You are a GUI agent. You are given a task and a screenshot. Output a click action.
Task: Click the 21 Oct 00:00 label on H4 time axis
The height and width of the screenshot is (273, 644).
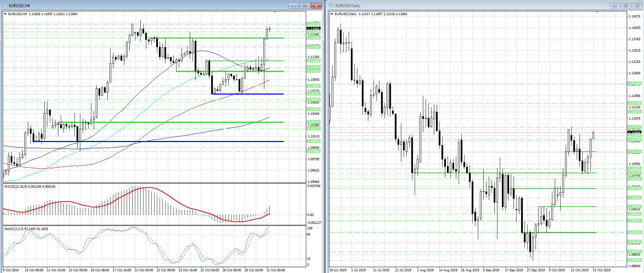pyautogui.click(x=144, y=270)
